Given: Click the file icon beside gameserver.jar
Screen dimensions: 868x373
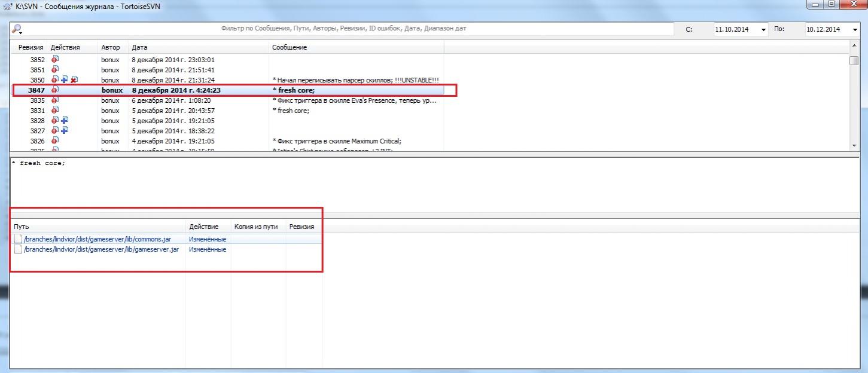Looking at the screenshot, I should (x=18, y=249).
